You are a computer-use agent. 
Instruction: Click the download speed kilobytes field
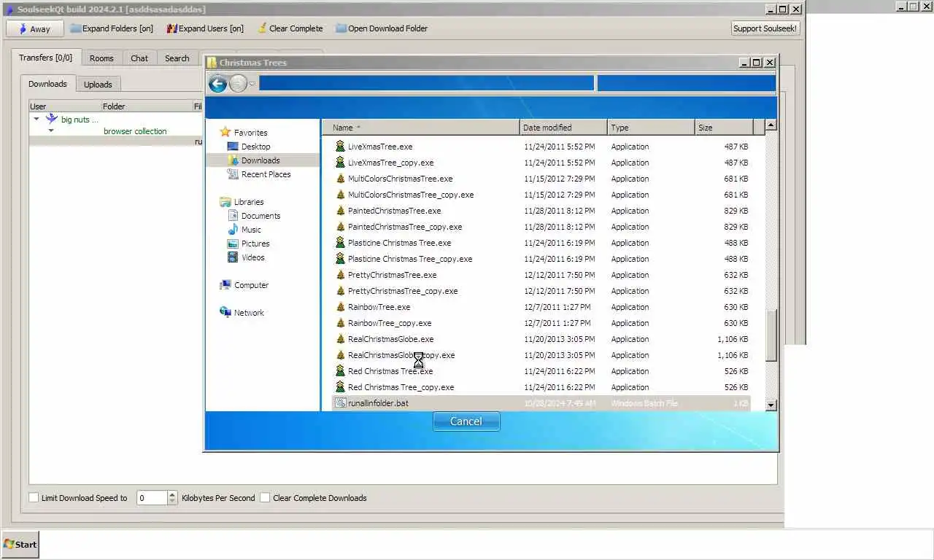[x=152, y=498]
